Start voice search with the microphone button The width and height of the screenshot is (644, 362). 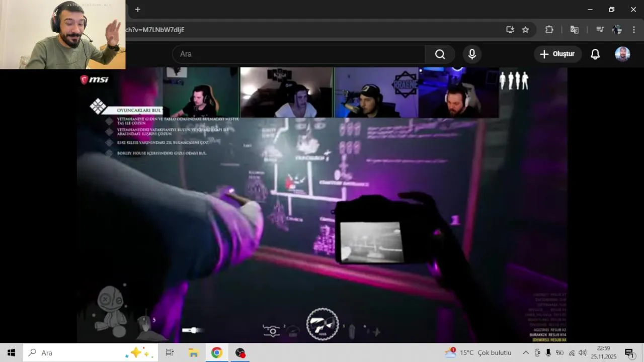472,54
